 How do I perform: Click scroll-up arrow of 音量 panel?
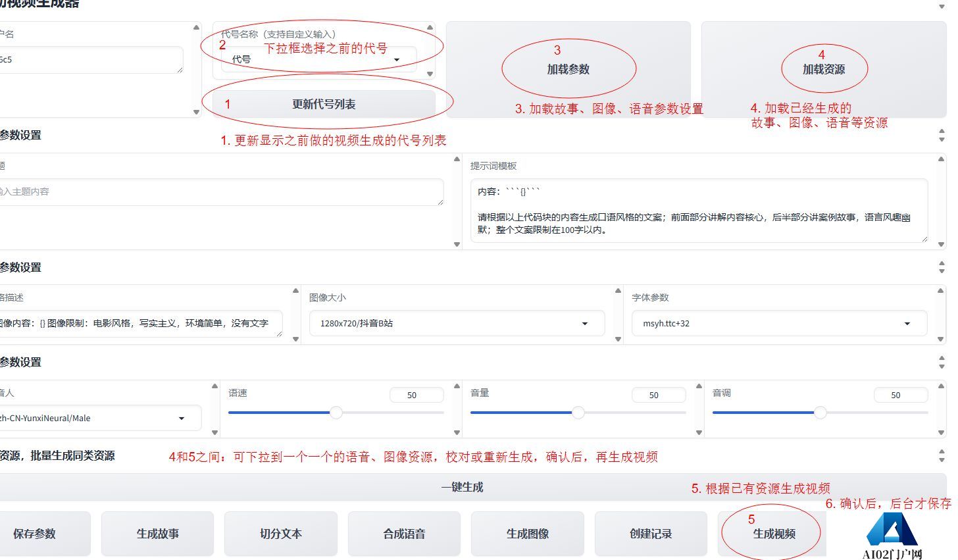tap(699, 386)
